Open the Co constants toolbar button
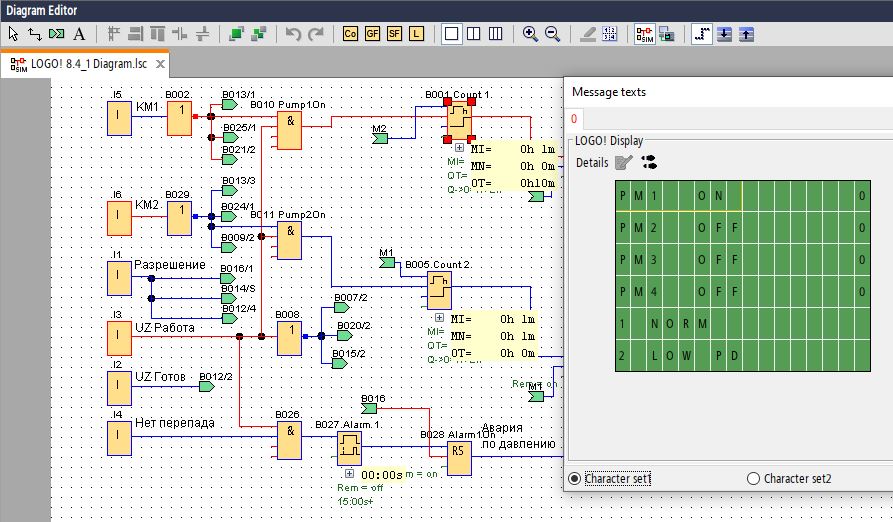This screenshot has height=522, width=893. [x=350, y=34]
